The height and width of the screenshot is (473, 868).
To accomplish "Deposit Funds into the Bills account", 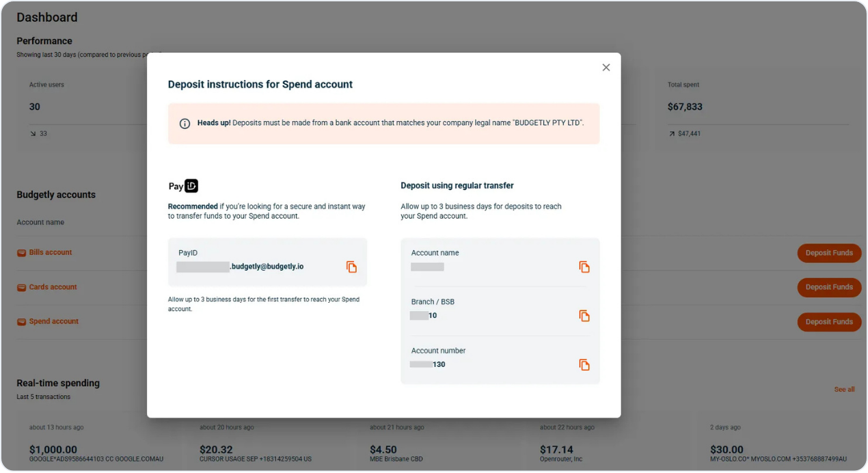I will [x=829, y=253].
